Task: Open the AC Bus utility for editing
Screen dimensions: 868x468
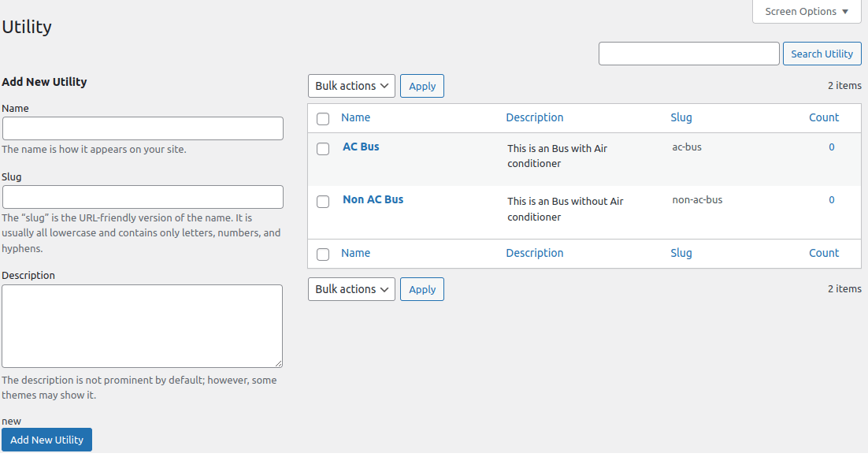Action: point(360,146)
